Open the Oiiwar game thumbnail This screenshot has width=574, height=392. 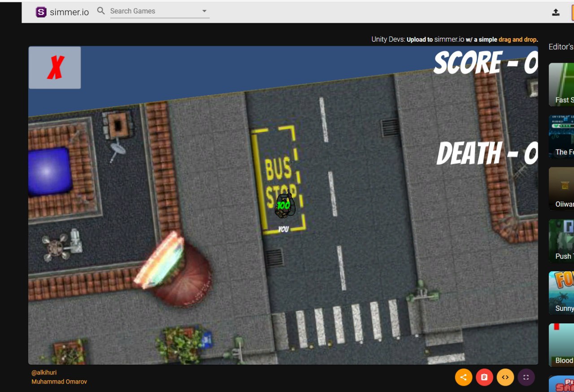click(561, 188)
